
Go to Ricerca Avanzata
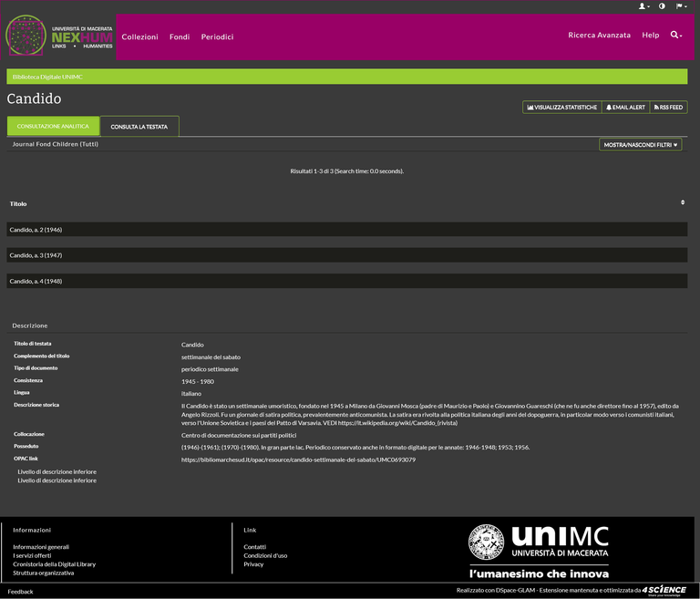click(599, 35)
